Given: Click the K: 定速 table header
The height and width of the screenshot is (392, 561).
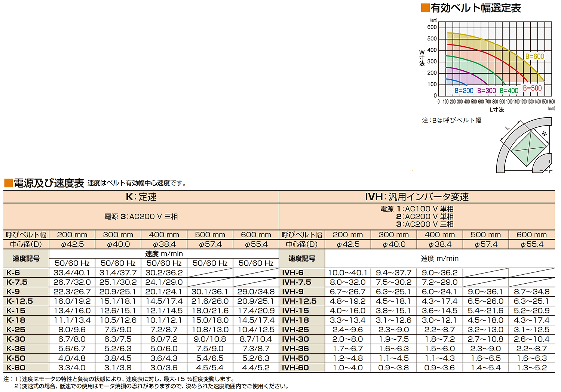Looking at the screenshot, I should [x=141, y=197].
